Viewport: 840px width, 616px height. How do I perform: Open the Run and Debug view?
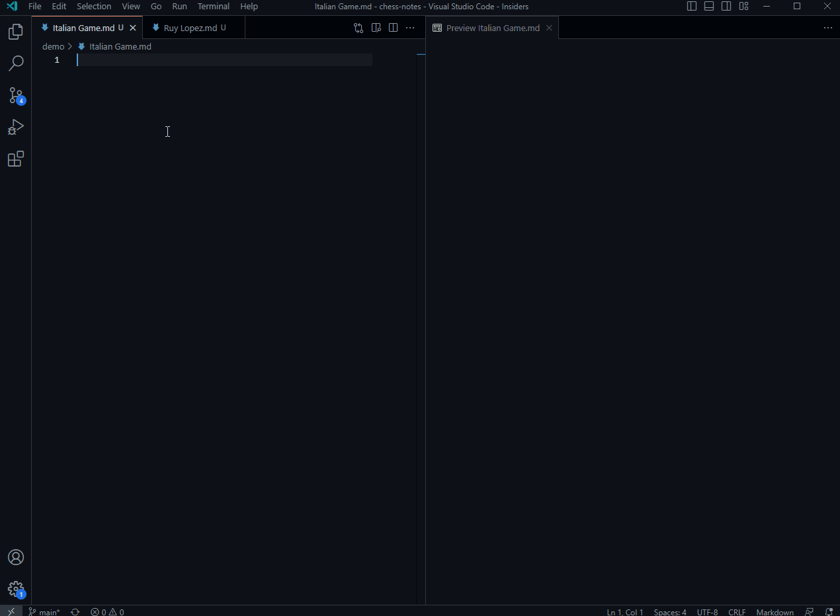point(16,127)
